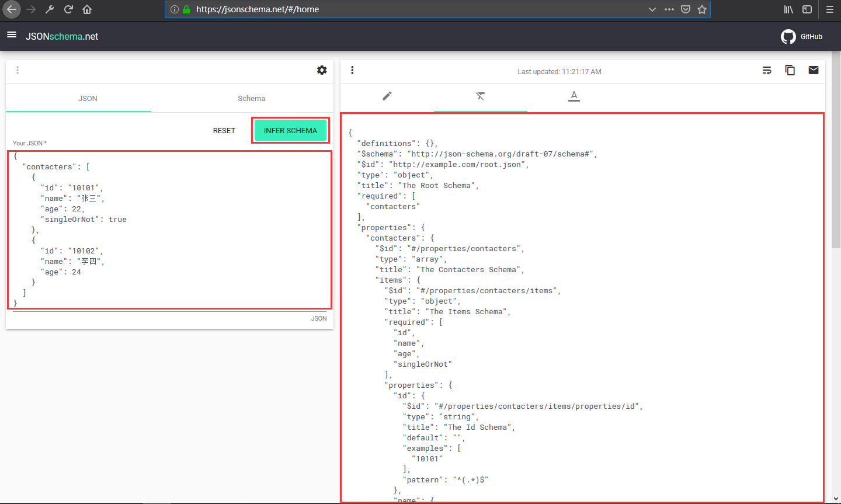This screenshot has width=841, height=504.
Task: Toggle word wrap icon
Action: [767, 70]
